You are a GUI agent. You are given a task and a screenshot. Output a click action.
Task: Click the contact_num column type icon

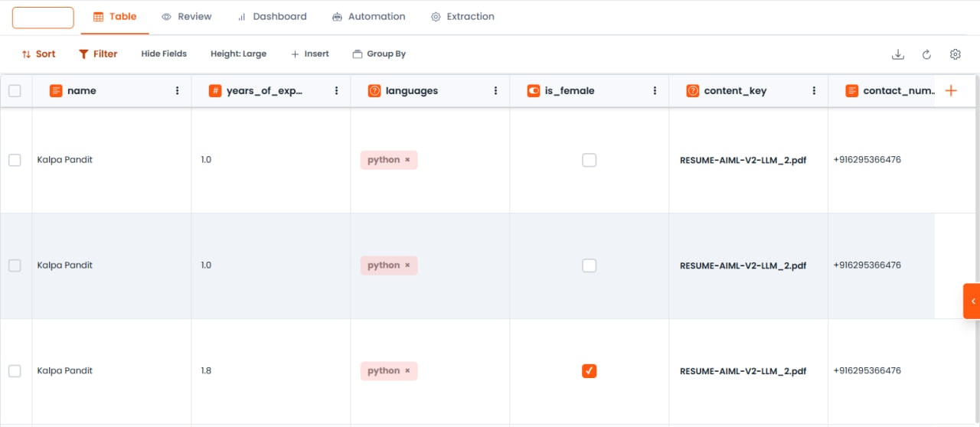[852, 91]
